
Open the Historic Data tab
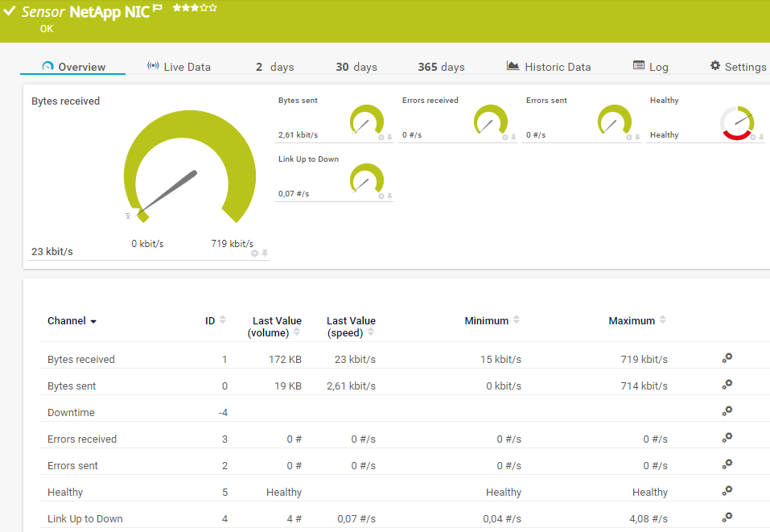548,67
